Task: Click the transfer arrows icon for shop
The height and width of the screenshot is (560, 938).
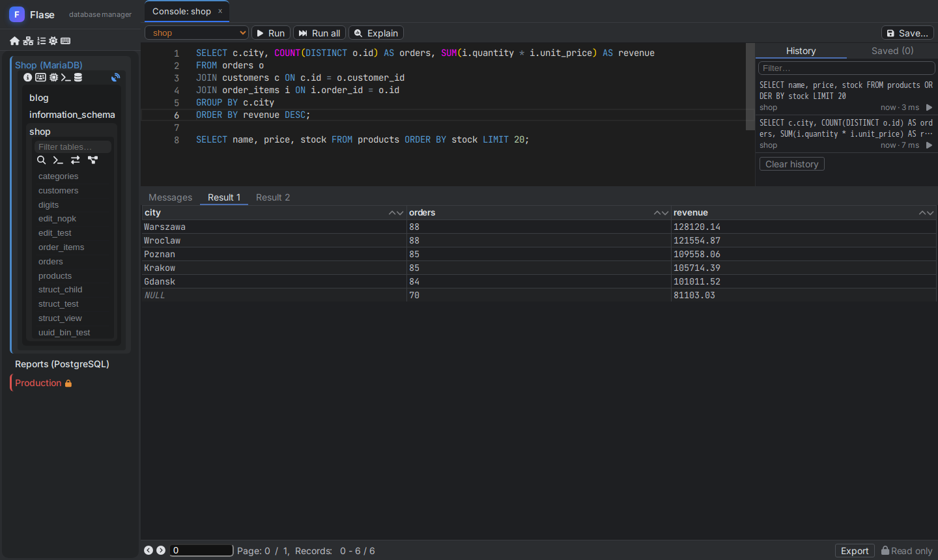Action: 76,160
